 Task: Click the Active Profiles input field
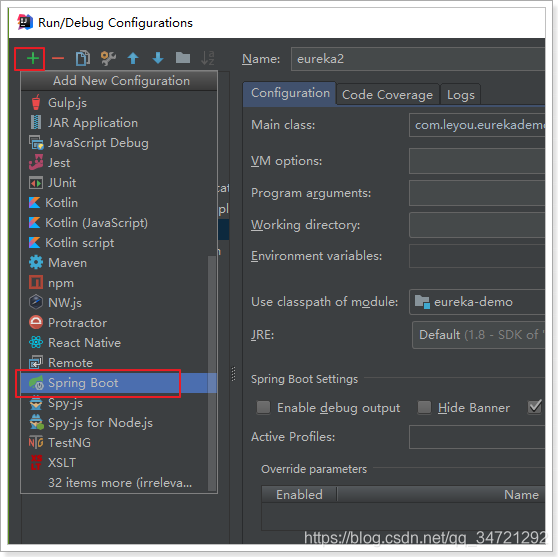tap(477, 437)
